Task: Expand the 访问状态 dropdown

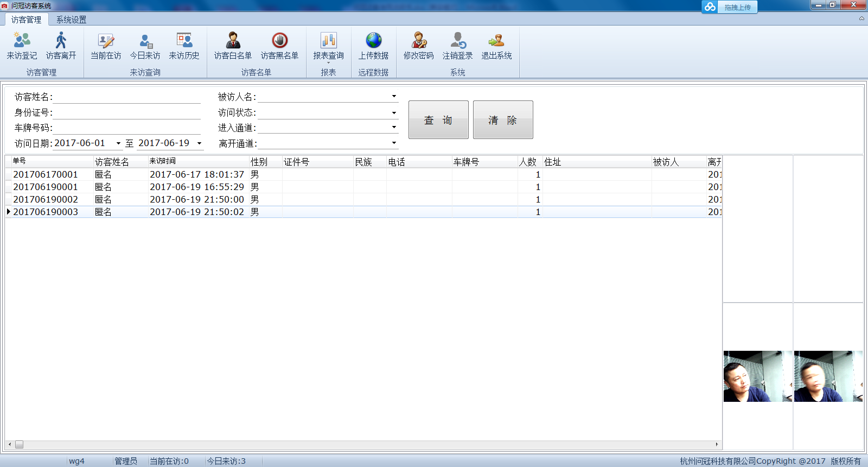Action: [394, 113]
